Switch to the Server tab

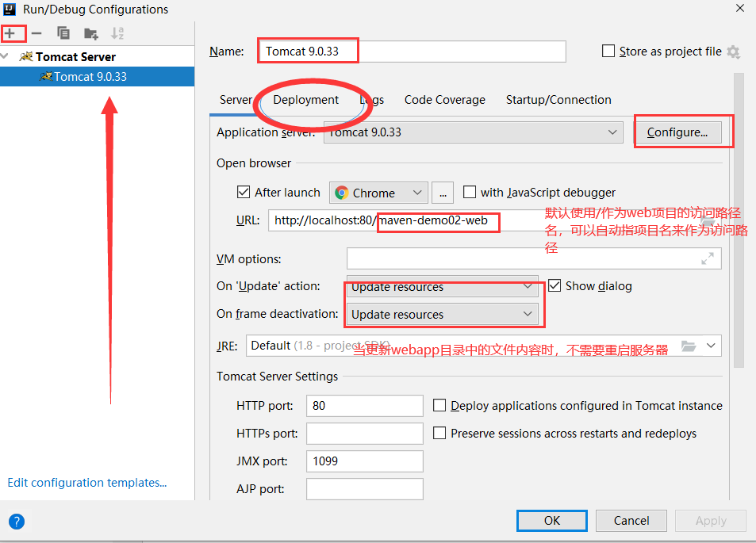pos(236,100)
